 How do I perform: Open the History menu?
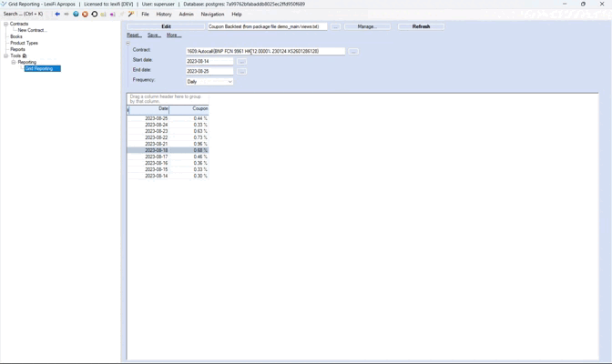pyautogui.click(x=164, y=14)
